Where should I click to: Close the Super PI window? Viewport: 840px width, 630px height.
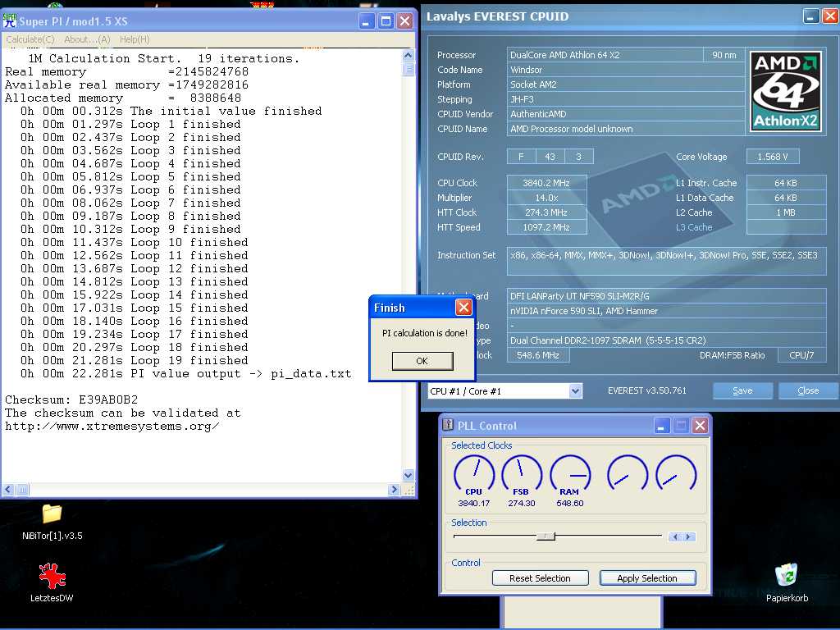click(405, 21)
